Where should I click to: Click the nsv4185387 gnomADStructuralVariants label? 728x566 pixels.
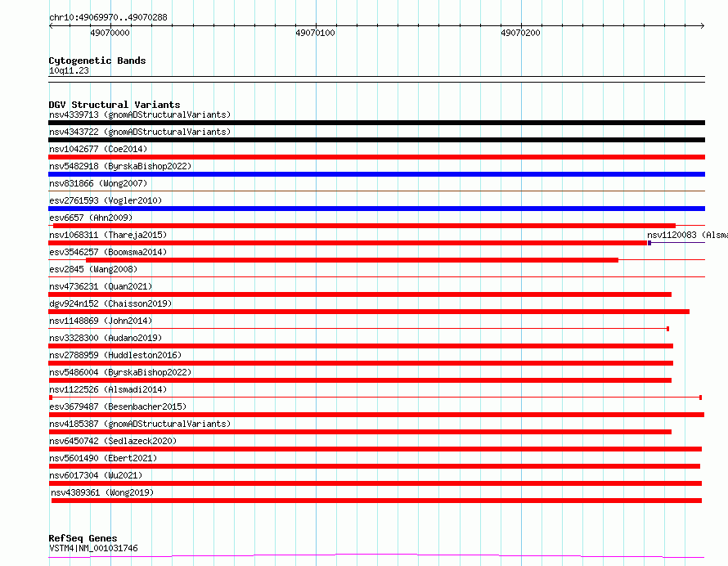[x=140, y=424]
